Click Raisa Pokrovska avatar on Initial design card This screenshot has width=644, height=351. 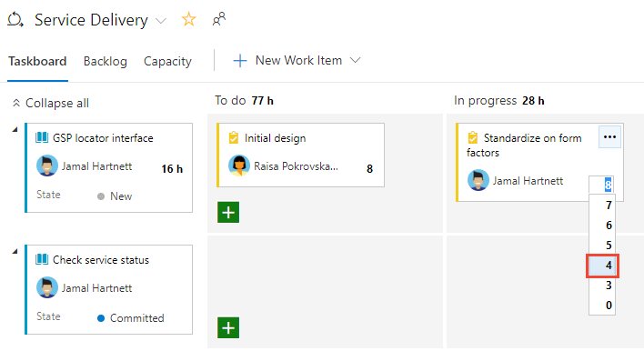(x=239, y=165)
